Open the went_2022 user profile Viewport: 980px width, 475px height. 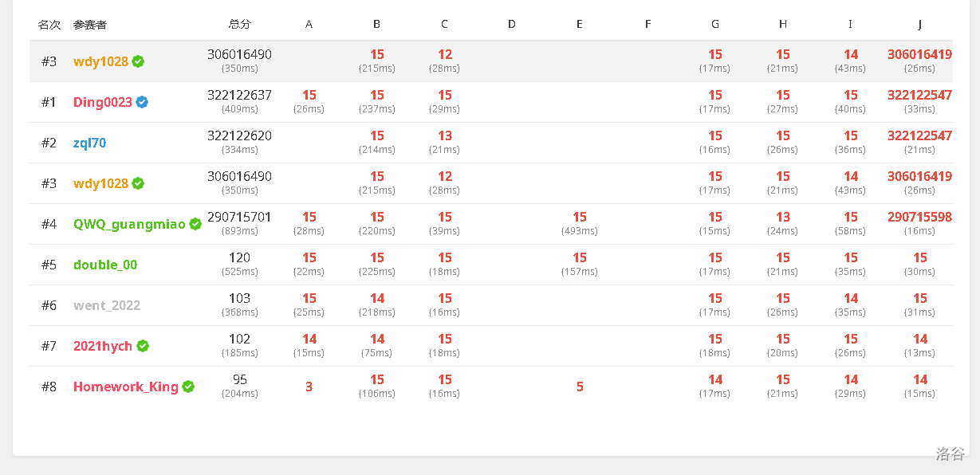pyautogui.click(x=107, y=305)
